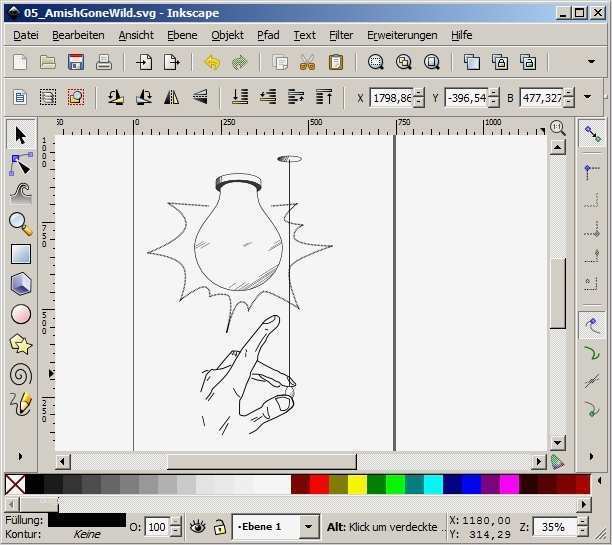Choose the 3D box tool

[x=20, y=284]
